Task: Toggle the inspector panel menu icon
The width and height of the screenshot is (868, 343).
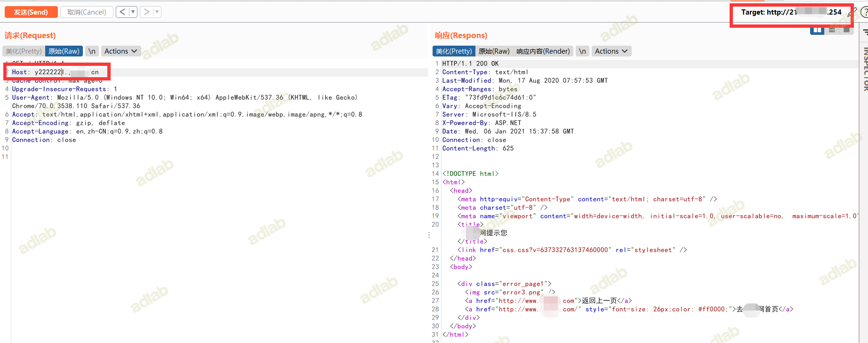Action: [865, 32]
